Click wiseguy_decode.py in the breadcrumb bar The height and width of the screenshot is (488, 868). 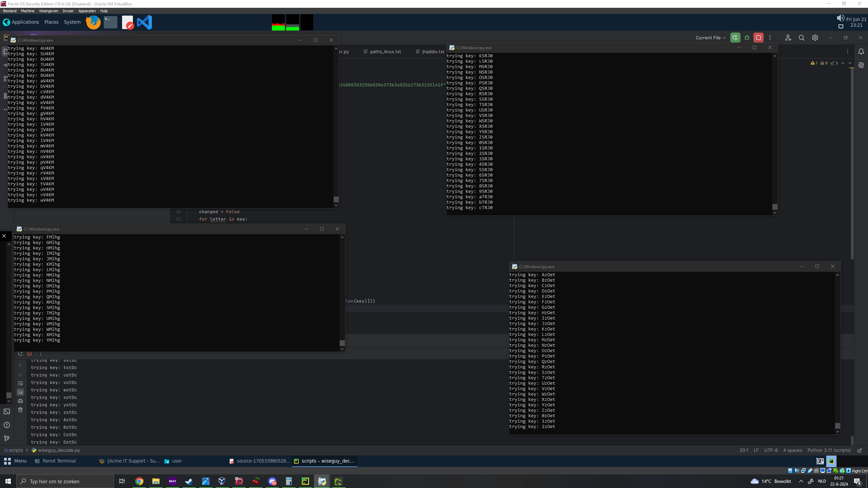pyautogui.click(x=59, y=450)
